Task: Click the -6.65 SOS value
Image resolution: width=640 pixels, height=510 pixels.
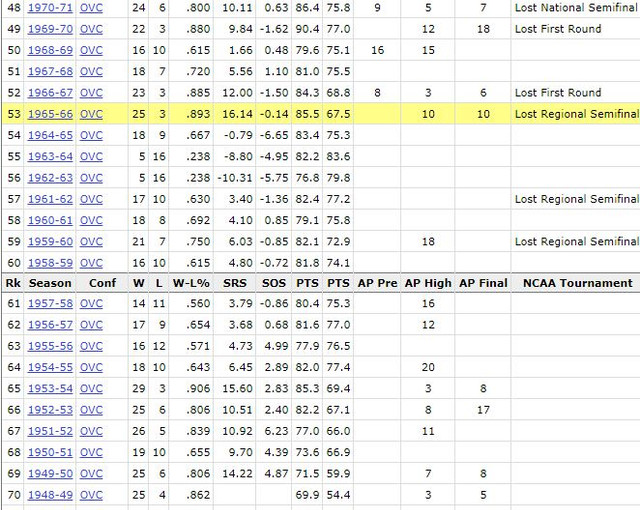Action: pos(274,135)
